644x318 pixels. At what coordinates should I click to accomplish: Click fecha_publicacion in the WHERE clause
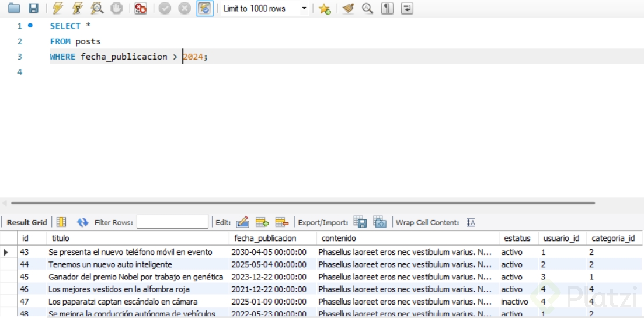point(124,57)
